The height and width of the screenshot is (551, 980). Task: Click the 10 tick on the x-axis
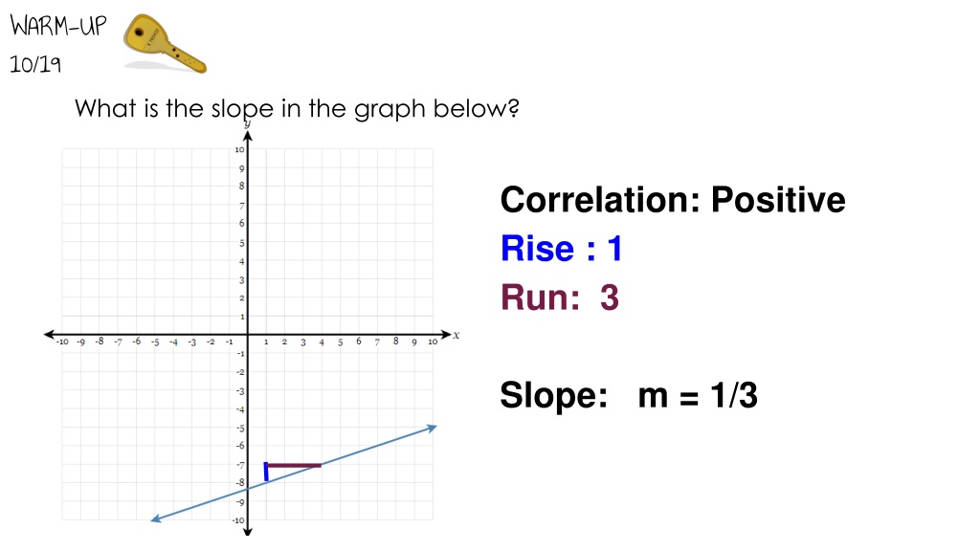coord(433,342)
